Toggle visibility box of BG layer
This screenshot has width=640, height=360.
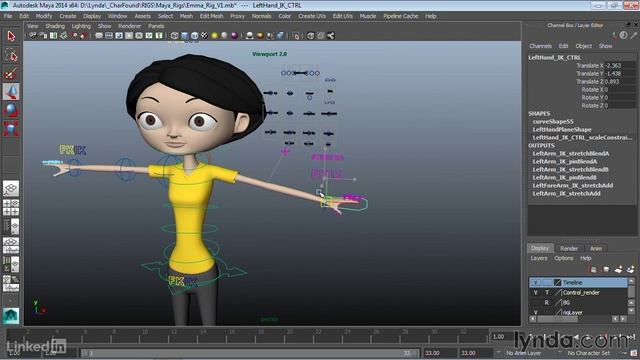(536, 303)
